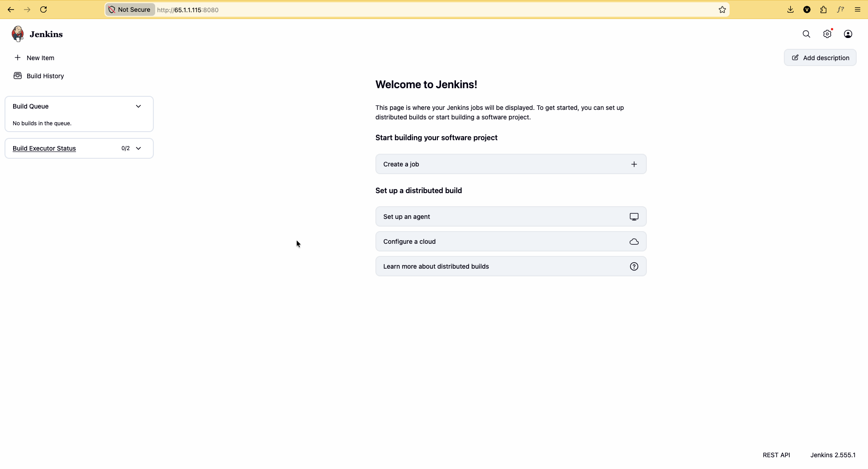This screenshot has height=469, width=868.
Task: Click the Build History tray icon
Action: [18, 76]
